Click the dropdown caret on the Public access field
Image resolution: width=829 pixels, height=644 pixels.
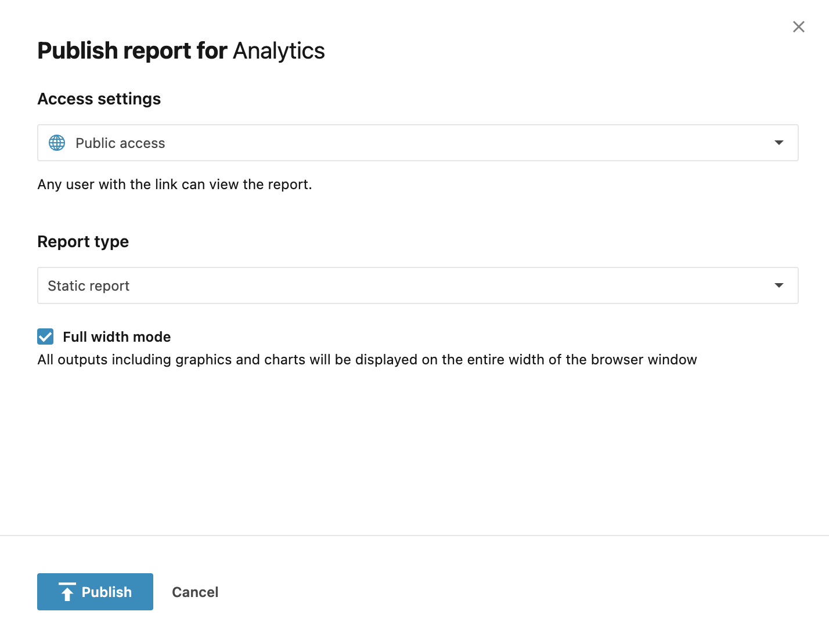(778, 143)
